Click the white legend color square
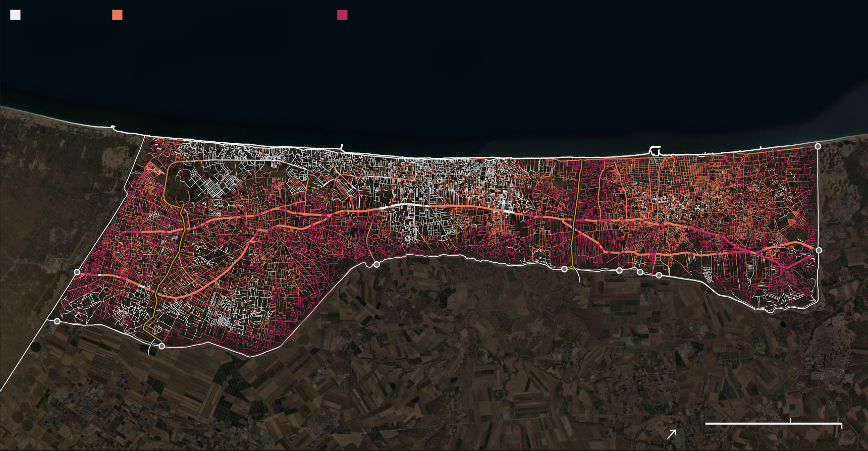Screen dimensions: 868x451 point(15,15)
